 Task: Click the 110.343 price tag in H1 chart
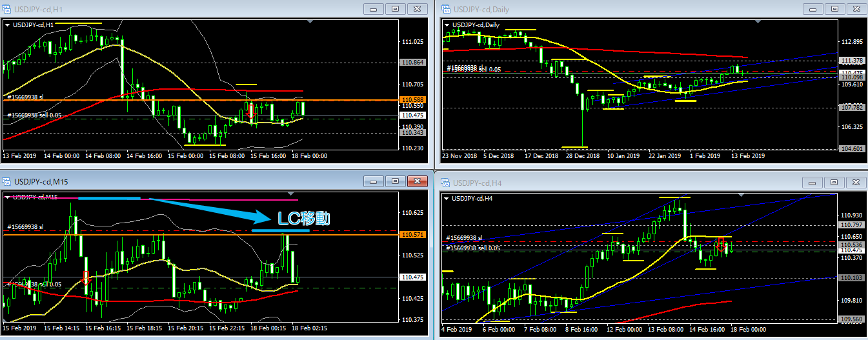(412, 133)
